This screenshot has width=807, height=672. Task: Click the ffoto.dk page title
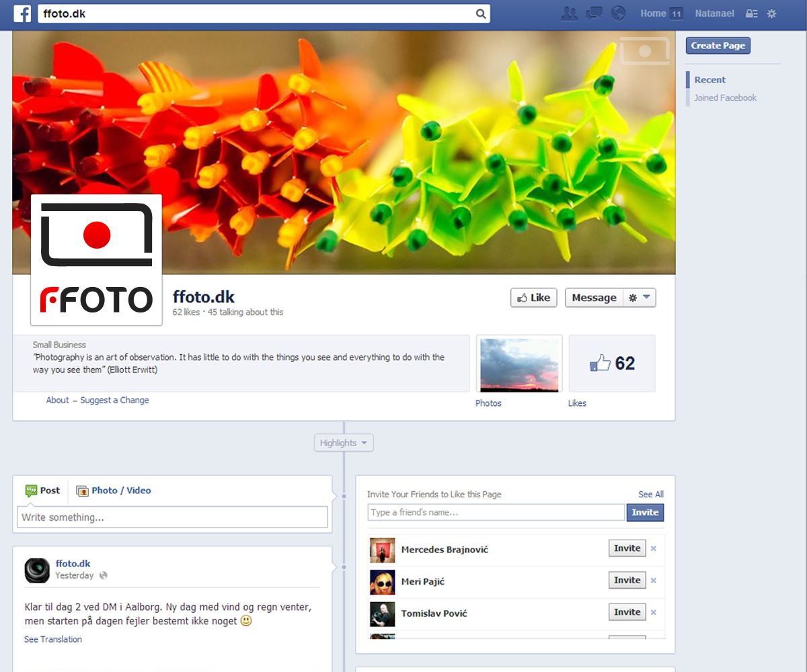click(204, 297)
